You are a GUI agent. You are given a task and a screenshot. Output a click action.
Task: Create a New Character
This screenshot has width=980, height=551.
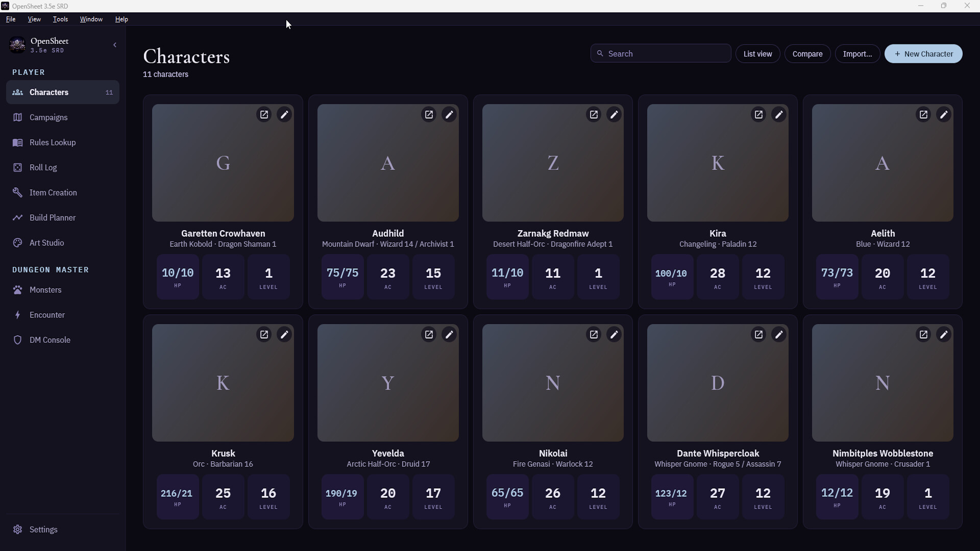pos(923,54)
